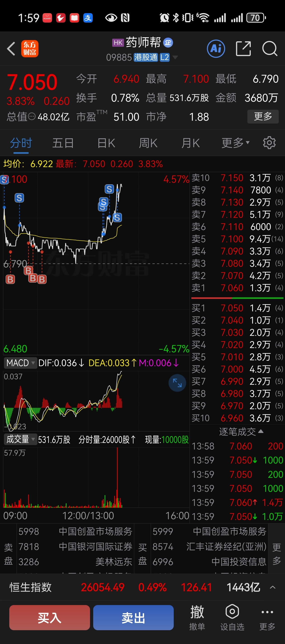The image size is (285, 644).
Task: Tap the blue 企 badge next to 药师帮
Action: (168, 43)
